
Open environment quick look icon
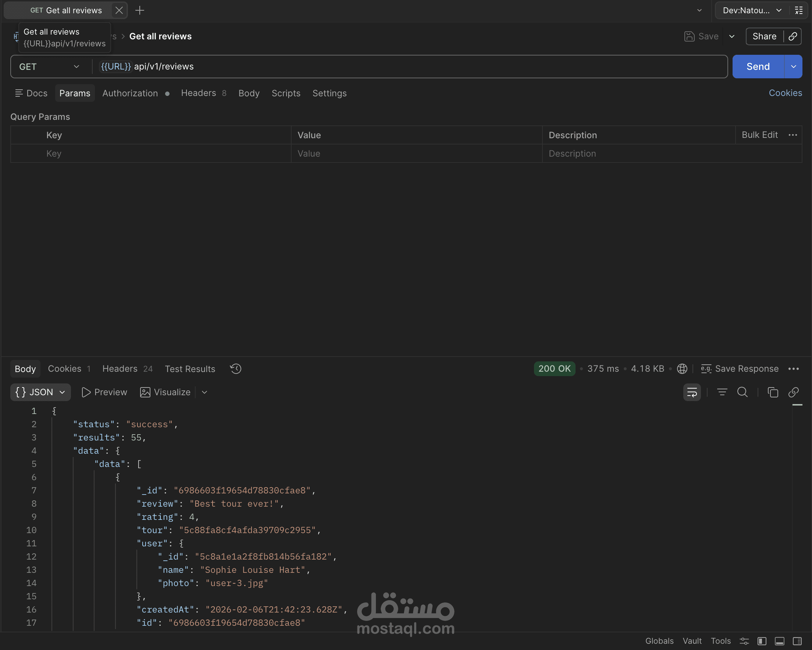(799, 10)
